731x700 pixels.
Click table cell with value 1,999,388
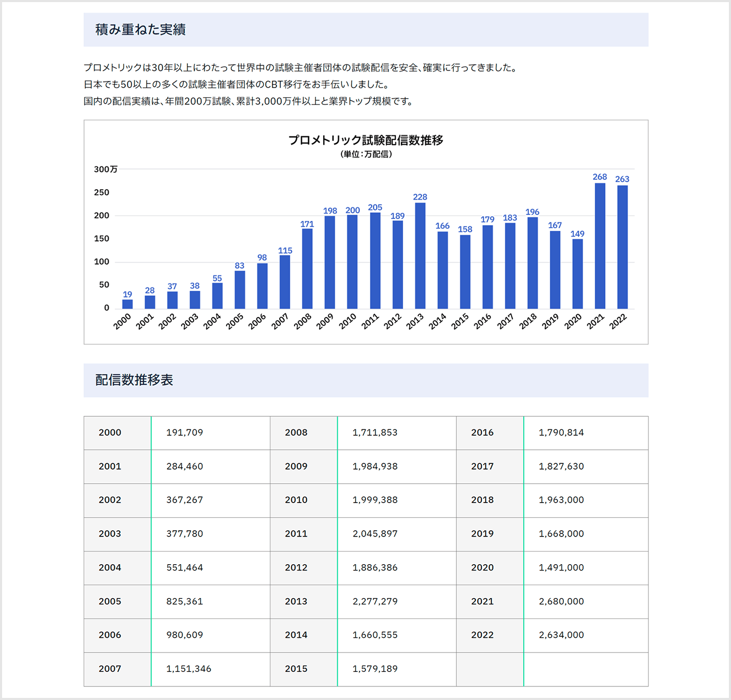(397, 500)
